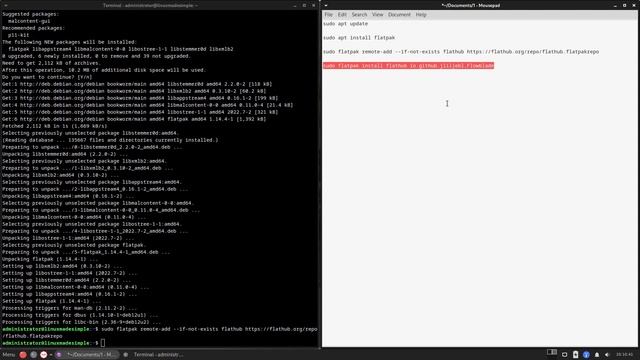Image resolution: width=640 pixels, height=360 pixels.
Task: Open the Search menu in Mousepad
Action: coord(359,15)
